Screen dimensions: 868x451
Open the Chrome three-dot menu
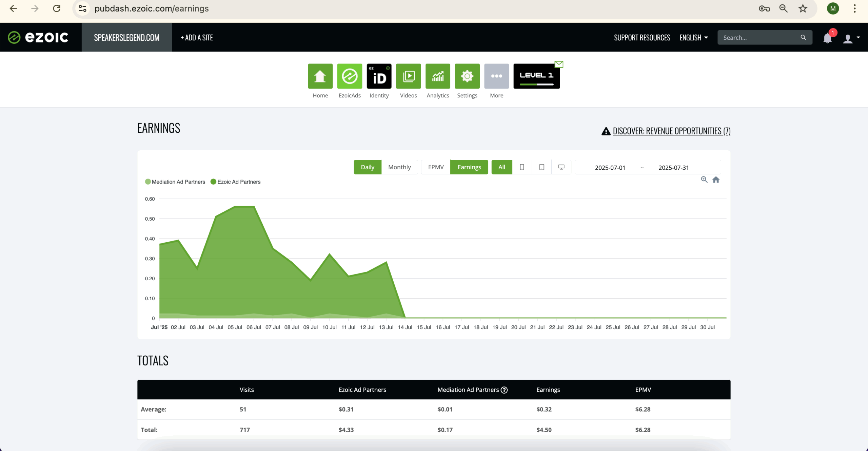(854, 8)
